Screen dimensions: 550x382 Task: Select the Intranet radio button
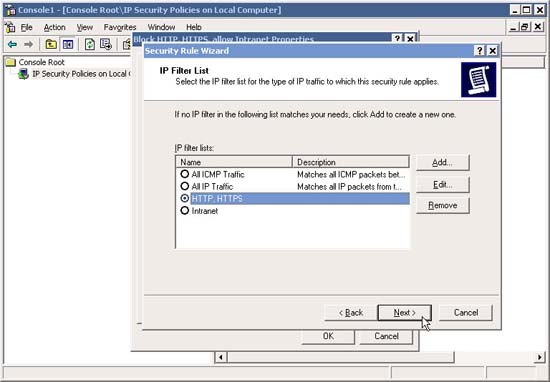[x=185, y=210]
